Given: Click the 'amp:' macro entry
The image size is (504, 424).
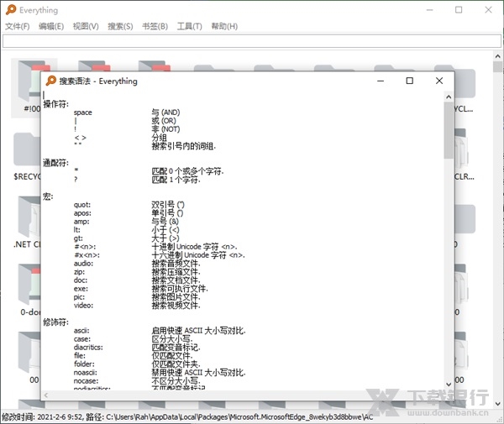Looking at the screenshot, I should pos(81,222).
